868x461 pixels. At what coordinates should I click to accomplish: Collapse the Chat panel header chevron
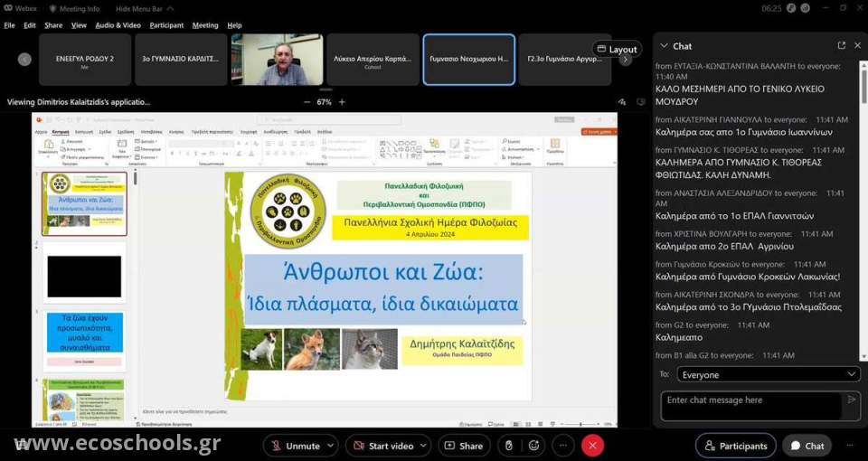[664, 45]
